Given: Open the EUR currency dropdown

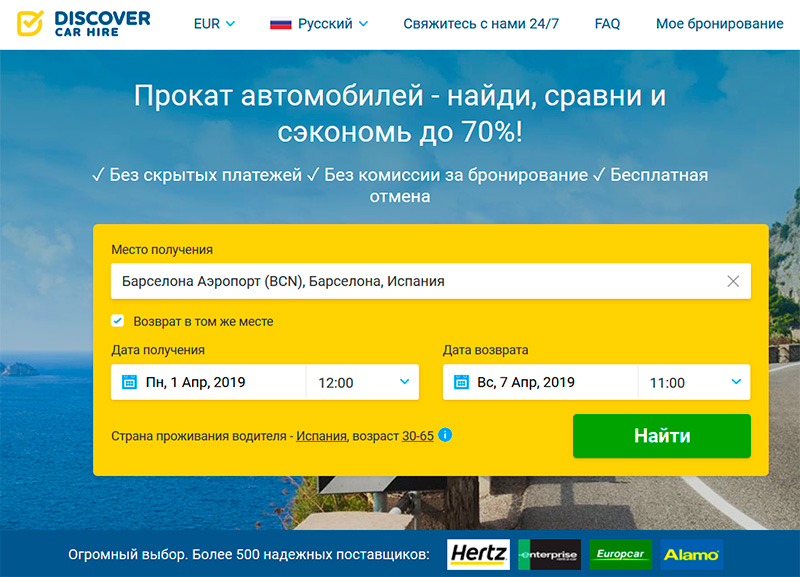Looking at the screenshot, I should click(x=214, y=23).
